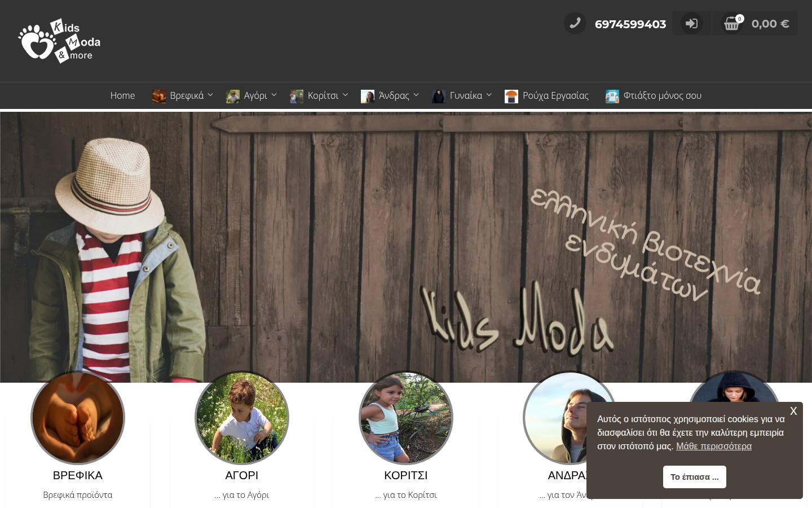812x508 pixels.
Task: Follow the Μάθε περισσότερα cookie link
Action: pyautogui.click(x=714, y=446)
